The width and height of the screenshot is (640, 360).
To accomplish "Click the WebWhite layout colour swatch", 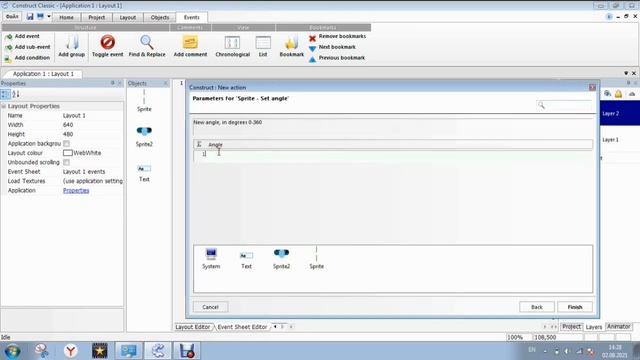I will [x=67, y=153].
